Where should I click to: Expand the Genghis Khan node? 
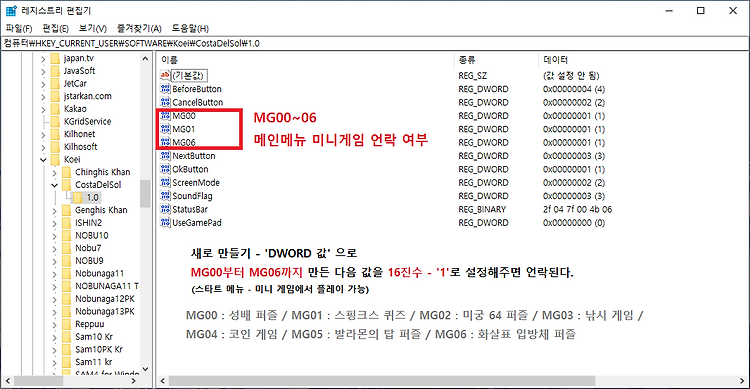(x=54, y=211)
